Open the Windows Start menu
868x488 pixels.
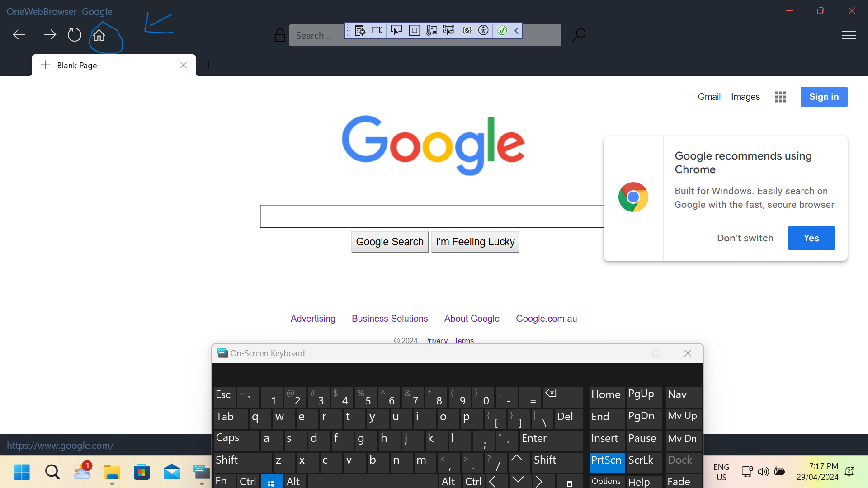(22, 472)
